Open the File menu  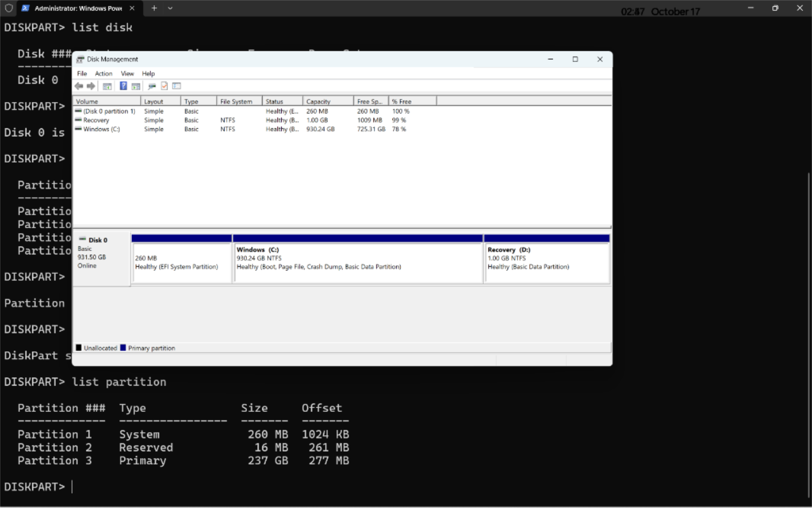point(82,74)
